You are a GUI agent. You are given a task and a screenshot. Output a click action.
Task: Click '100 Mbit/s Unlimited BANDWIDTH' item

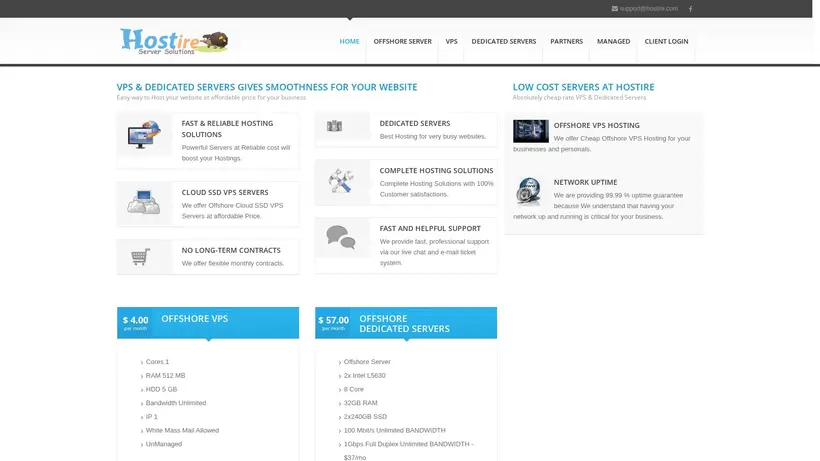394,430
